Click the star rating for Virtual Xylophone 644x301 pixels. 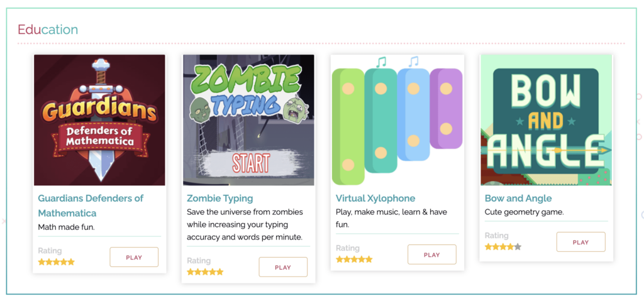(354, 260)
